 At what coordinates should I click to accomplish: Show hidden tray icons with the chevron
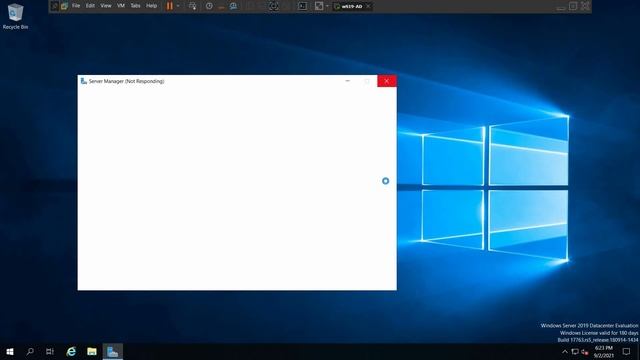click(x=565, y=351)
